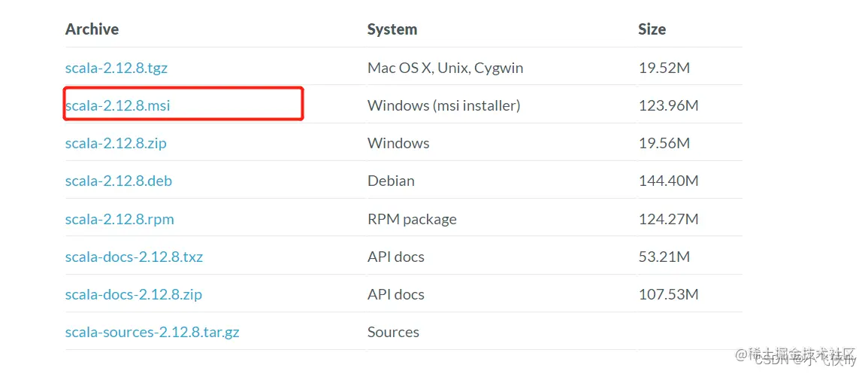Click the 'RPM package' cell

tap(413, 220)
